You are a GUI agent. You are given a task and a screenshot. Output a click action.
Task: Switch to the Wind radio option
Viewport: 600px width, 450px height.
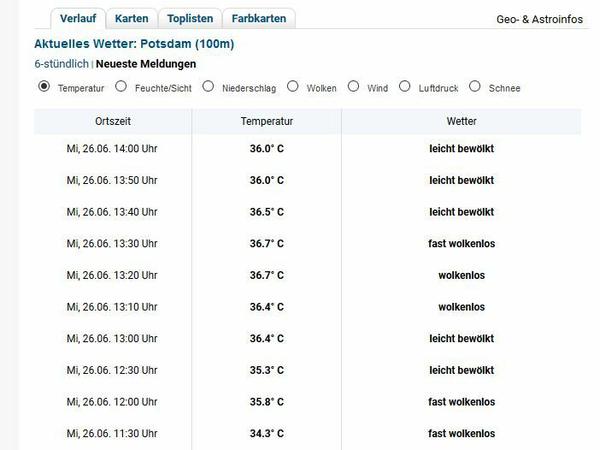353,86
